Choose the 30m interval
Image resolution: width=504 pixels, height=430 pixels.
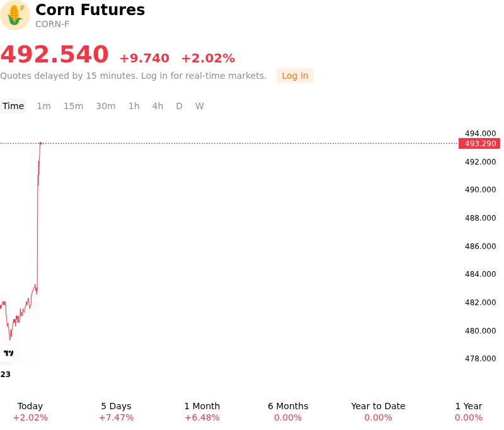pos(106,106)
